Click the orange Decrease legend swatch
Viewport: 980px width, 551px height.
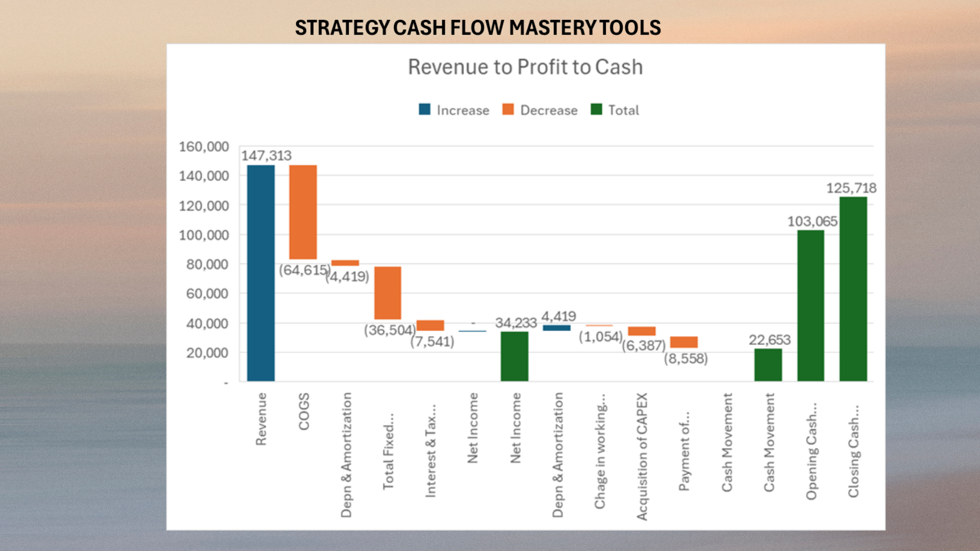pyautogui.click(x=508, y=109)
